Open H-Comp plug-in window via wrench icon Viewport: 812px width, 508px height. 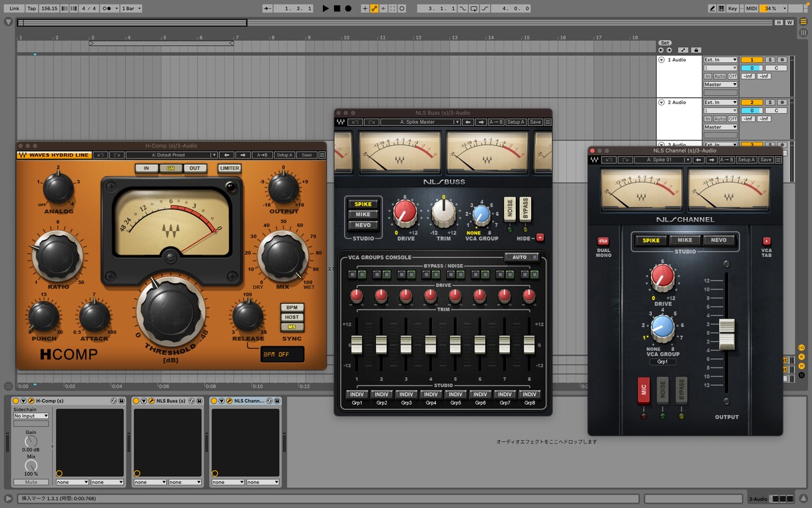31,401
